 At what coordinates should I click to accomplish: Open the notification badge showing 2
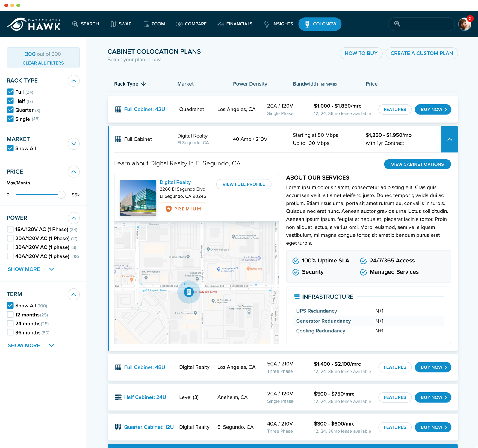470,19
